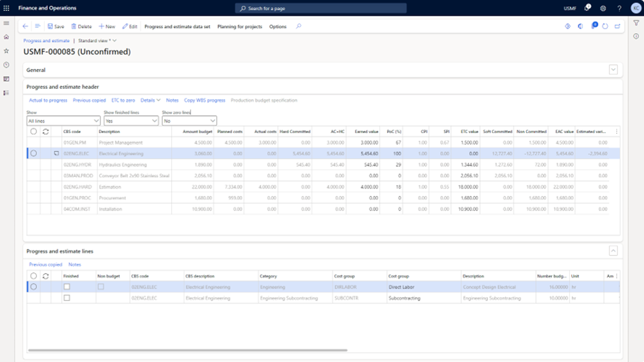Click Actual to progress
644x362 pixels.
point(48,101)
